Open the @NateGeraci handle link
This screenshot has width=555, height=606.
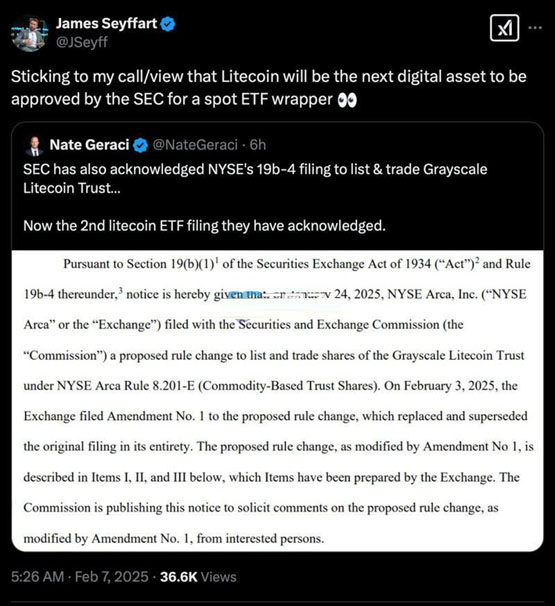coord(195,145)
